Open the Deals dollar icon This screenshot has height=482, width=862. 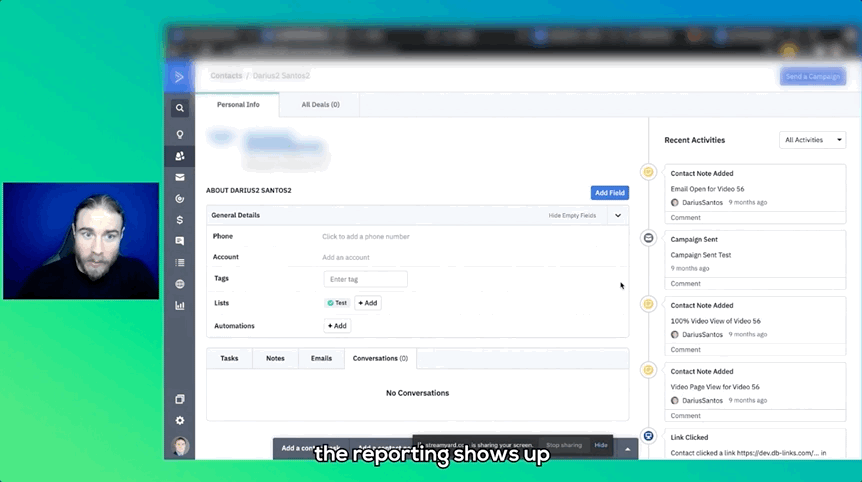point(180,220)
